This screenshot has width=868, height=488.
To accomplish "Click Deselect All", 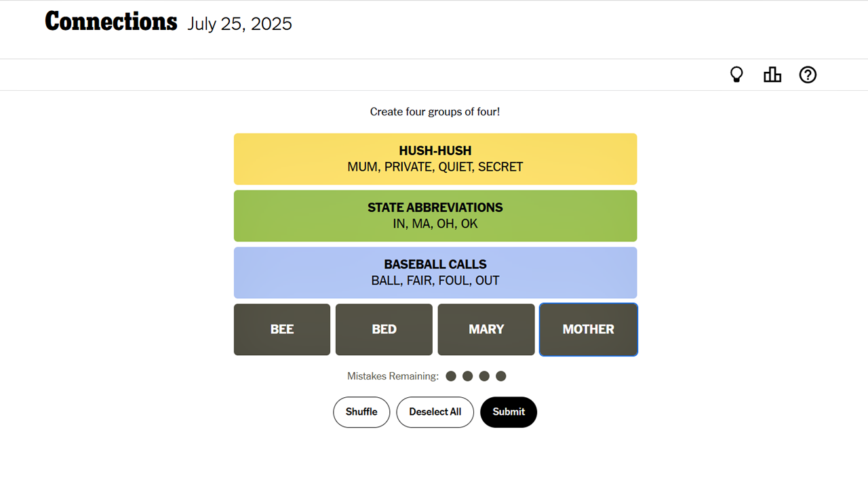I will 435,411.
